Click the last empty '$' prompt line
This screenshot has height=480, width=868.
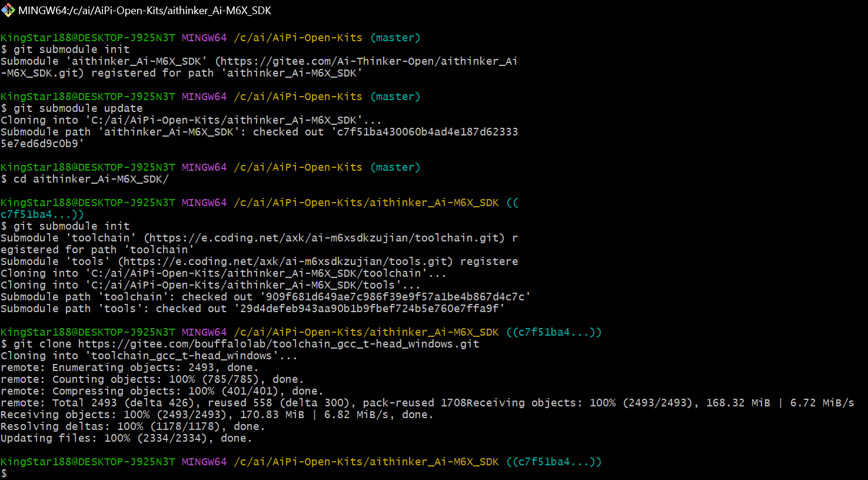[4, 474]
